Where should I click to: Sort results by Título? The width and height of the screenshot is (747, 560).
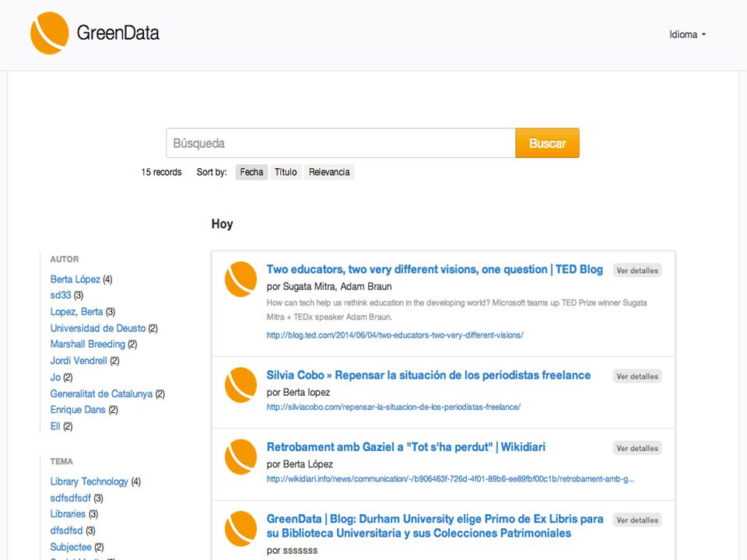pos(286,172)
